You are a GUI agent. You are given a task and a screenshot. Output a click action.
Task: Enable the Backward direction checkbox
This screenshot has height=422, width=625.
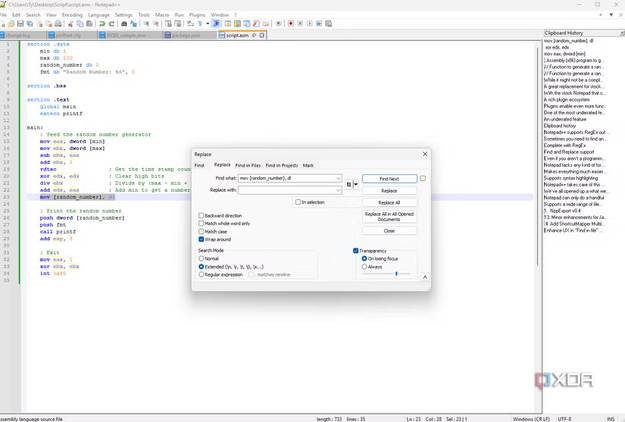[201, 216]
